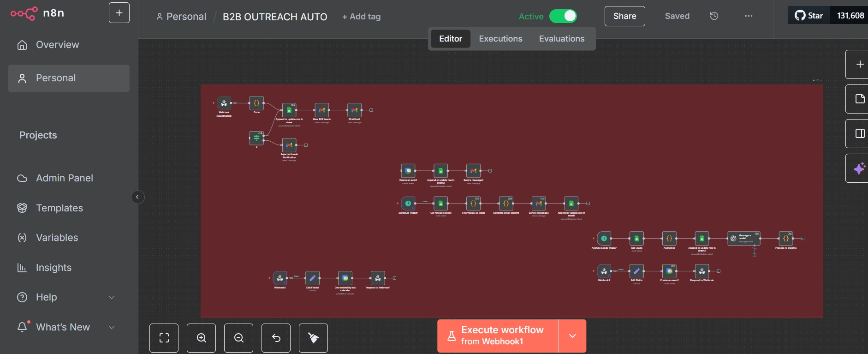Select the Message a model node
This screenshot has height=354, width=868.
[x=743, y=238]
